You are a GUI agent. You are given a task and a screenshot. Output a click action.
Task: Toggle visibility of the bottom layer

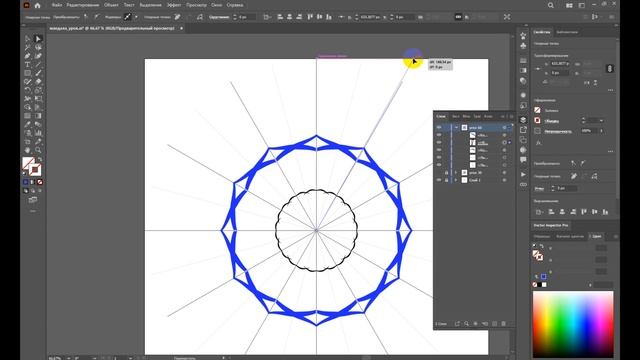point(439,180)
